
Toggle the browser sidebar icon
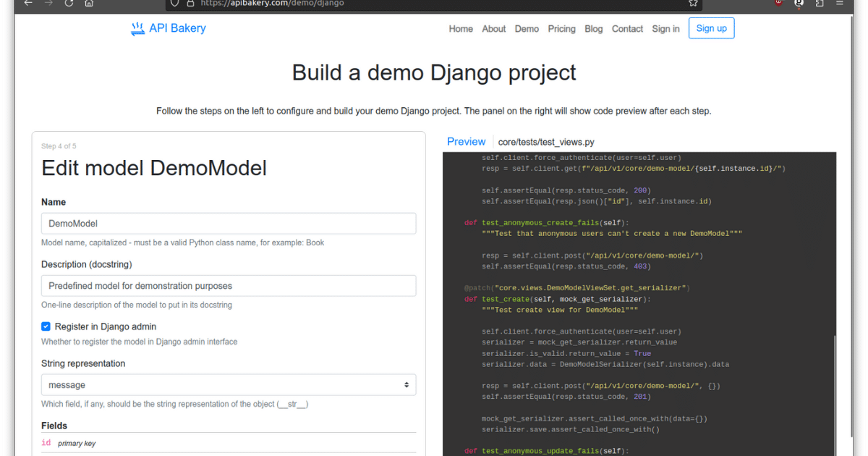[x=818, y=4]
